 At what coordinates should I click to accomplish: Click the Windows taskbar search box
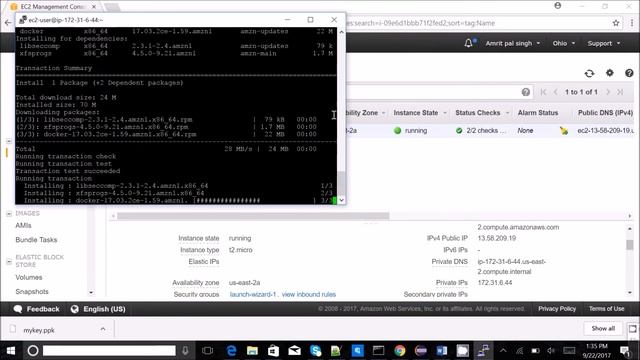click(x=109, y=351)
